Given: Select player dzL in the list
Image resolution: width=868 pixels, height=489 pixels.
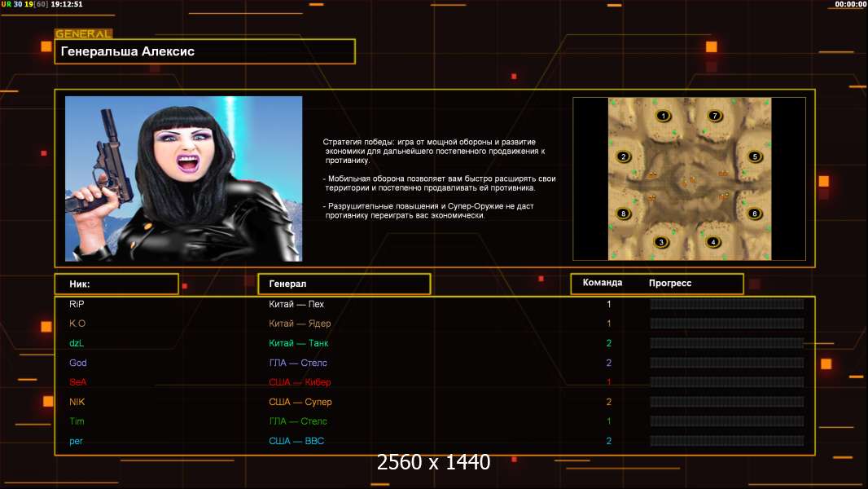Looking at the screenshot, I should point(77,343).
